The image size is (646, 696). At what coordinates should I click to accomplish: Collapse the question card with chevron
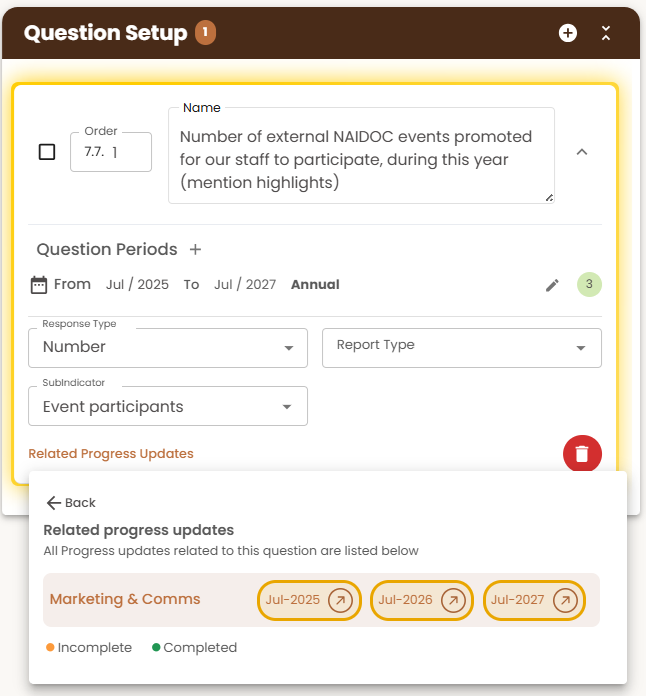(x=582, y=152)
